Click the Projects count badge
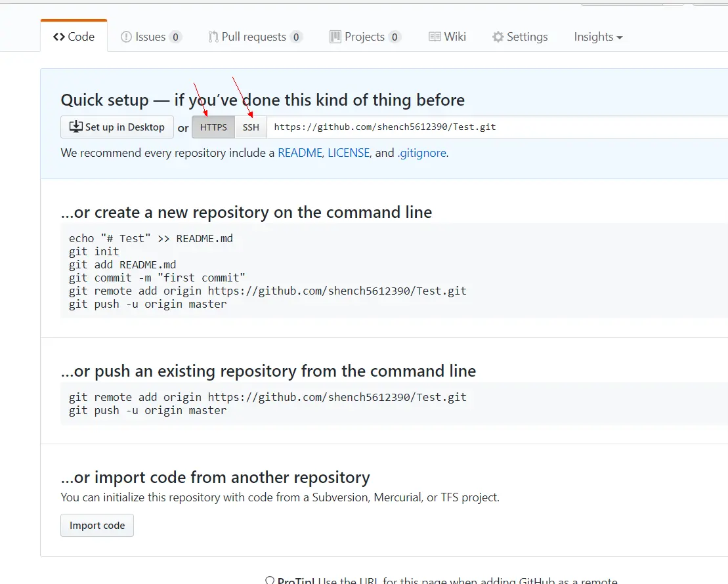The image size is (728, 584). point(394,37)
